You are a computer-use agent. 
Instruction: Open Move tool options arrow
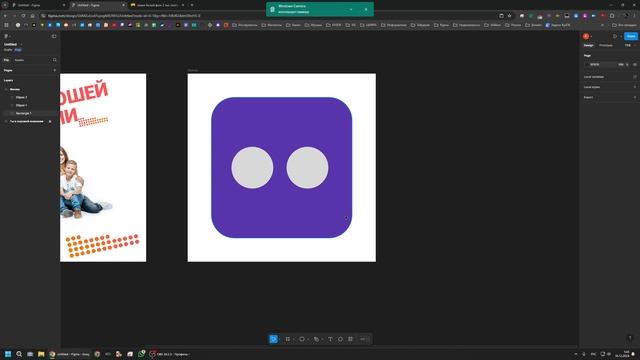pos(279,339)
